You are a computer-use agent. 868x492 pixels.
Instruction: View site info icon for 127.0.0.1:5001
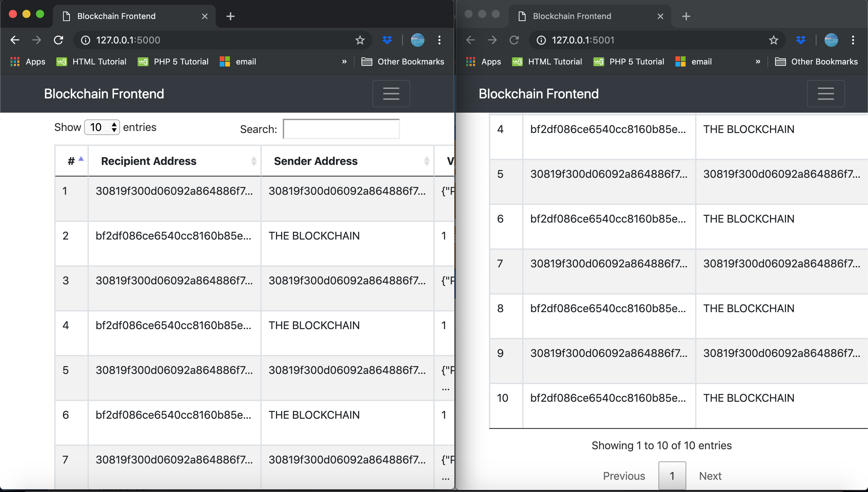pos(541,40)
